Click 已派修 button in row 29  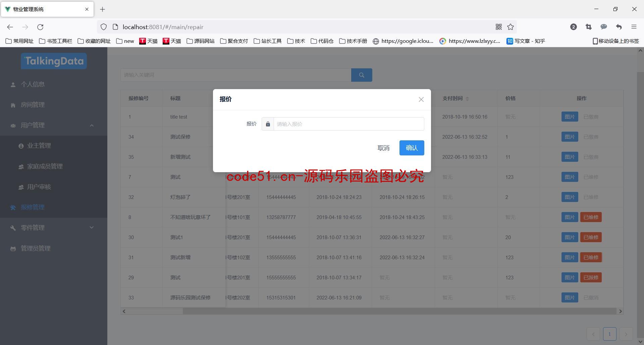tap(591, 277)
